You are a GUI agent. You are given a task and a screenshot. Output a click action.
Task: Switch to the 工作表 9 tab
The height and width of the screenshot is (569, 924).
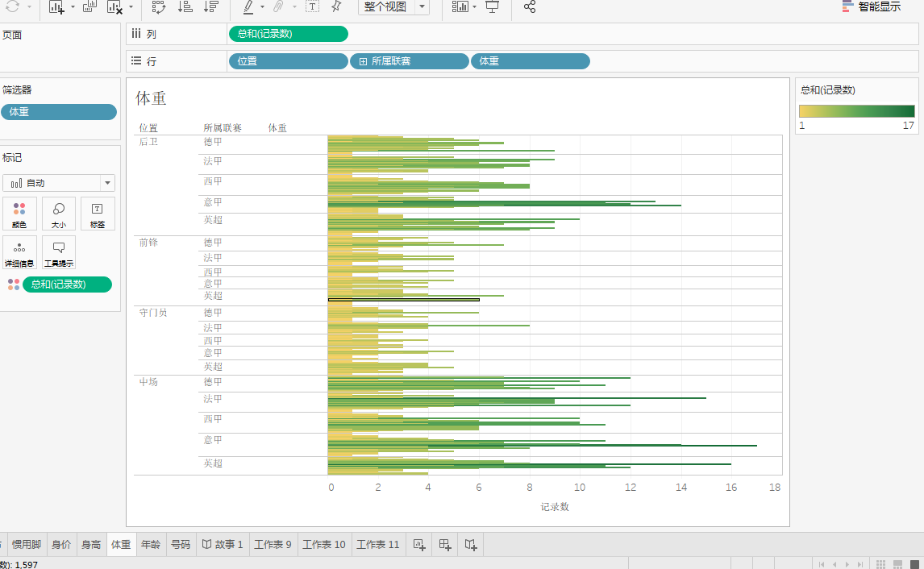coord(273,545)
